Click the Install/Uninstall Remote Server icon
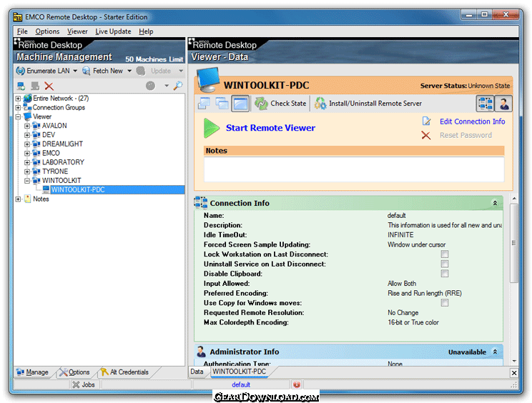The image size is (532, 403). pos(320,104)
